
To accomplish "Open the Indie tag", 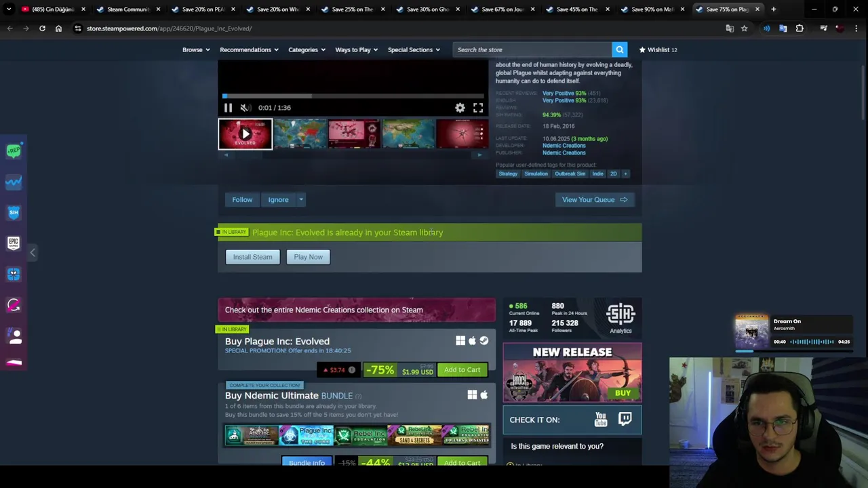I will point(597,174).
